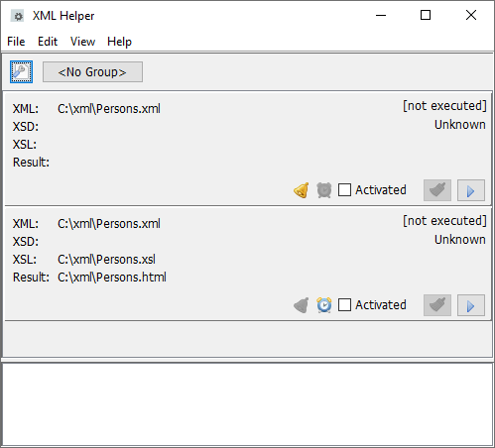The height and width of the screenshot is (448, 495).
Task: Click the blue alarm clock in second job
Action: (x=324, y=305)
